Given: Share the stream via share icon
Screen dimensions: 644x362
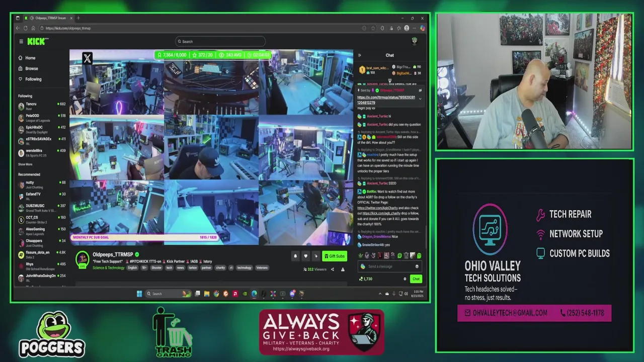Looking at the screenshot, I should pos(332,269).
